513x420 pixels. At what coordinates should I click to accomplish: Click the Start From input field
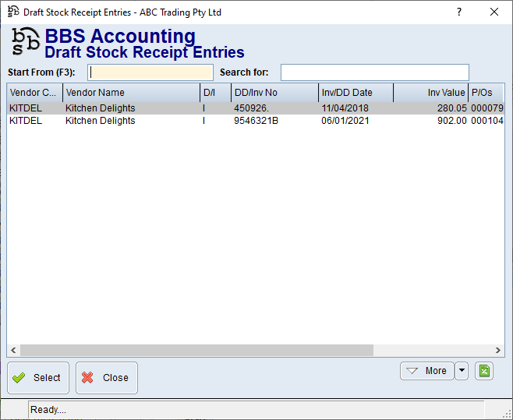coord(150,72)
